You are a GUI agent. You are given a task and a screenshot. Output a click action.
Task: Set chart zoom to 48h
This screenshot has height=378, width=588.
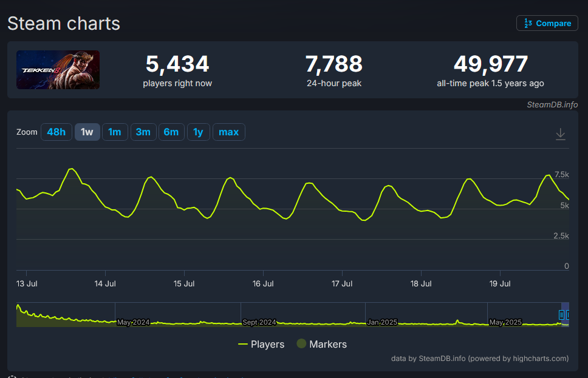(x=56, y=132)
